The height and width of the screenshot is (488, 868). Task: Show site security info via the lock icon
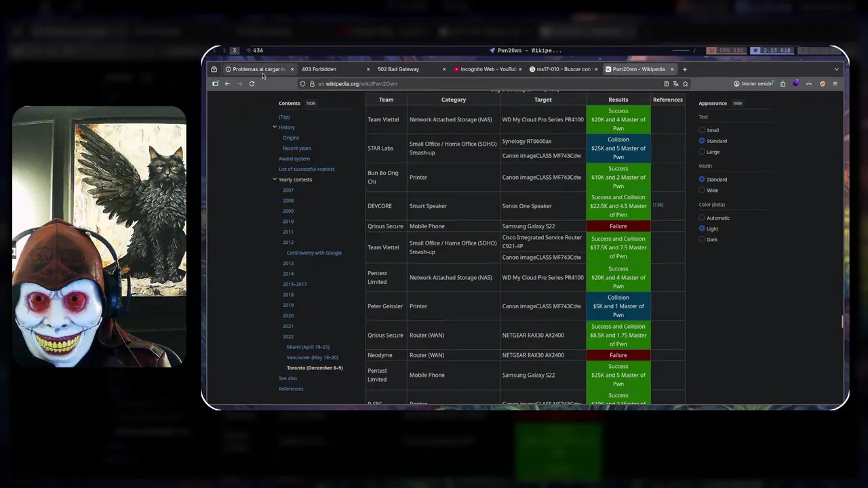(312, 84)
